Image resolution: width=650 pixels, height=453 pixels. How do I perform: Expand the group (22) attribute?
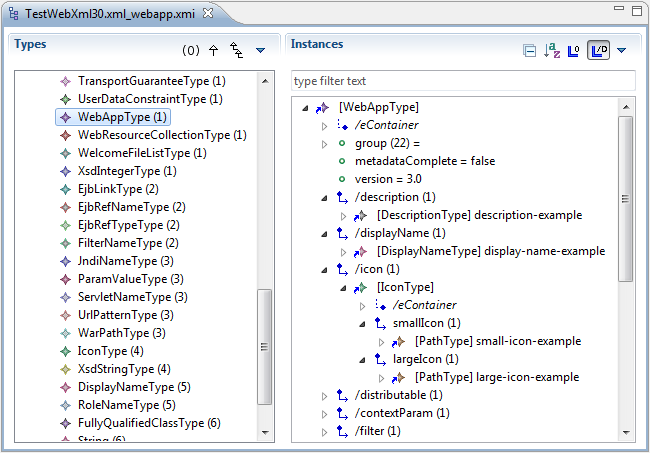[x=325, y=144]
